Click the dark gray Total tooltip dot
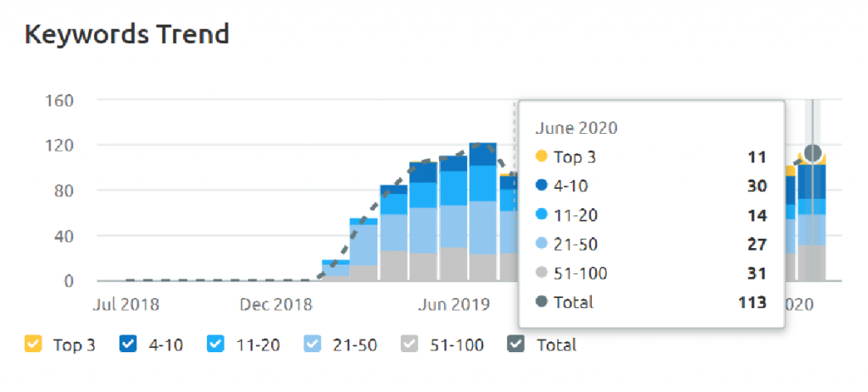 click(x=542, y=302)
